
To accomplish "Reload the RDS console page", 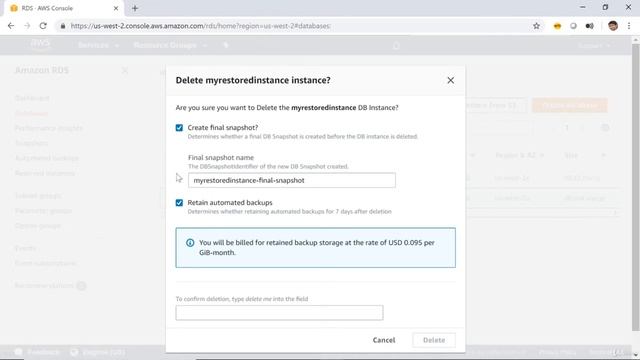I will pyautogui.click(x=43, y=26).
